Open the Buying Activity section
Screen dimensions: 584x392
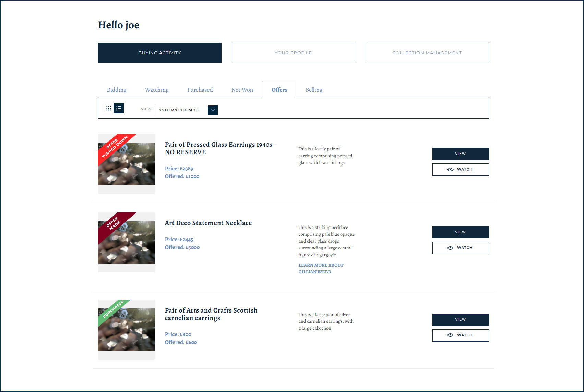(x=160, y=53)
